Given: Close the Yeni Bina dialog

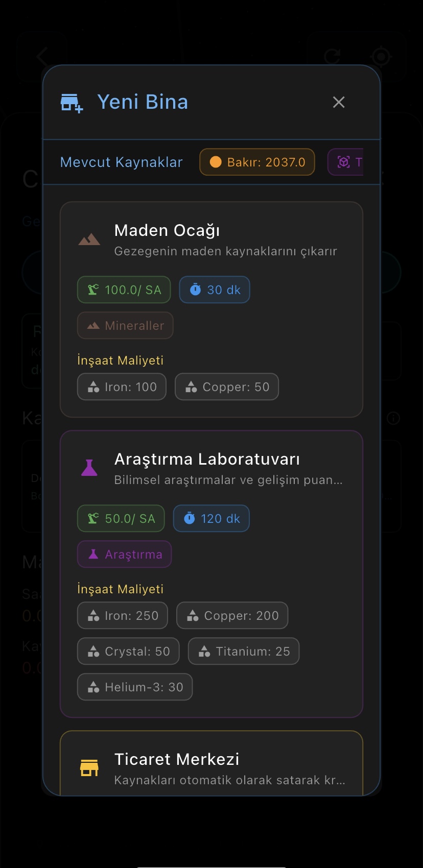Looking at the screenshot, I should point(338,102).
